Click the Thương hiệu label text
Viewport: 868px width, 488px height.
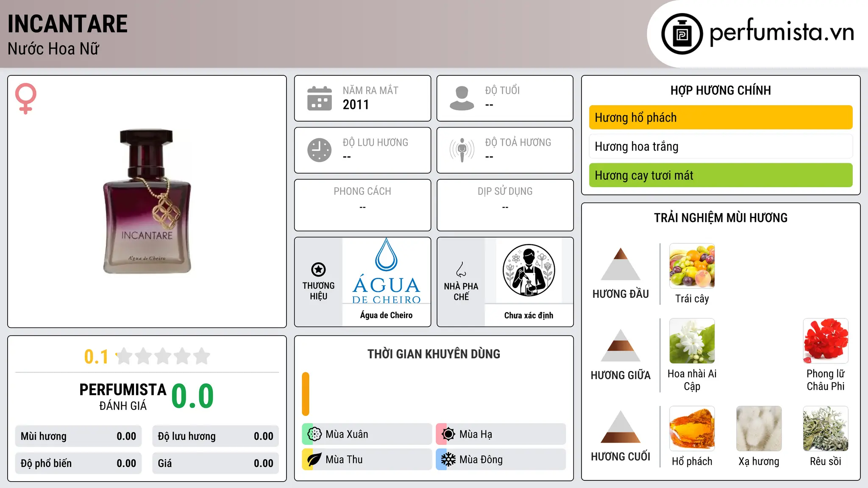(x=318, y=291)
